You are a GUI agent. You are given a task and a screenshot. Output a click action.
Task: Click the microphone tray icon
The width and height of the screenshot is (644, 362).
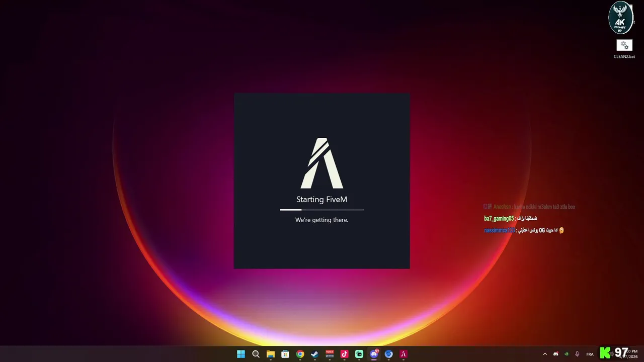[x=577, y=354]
